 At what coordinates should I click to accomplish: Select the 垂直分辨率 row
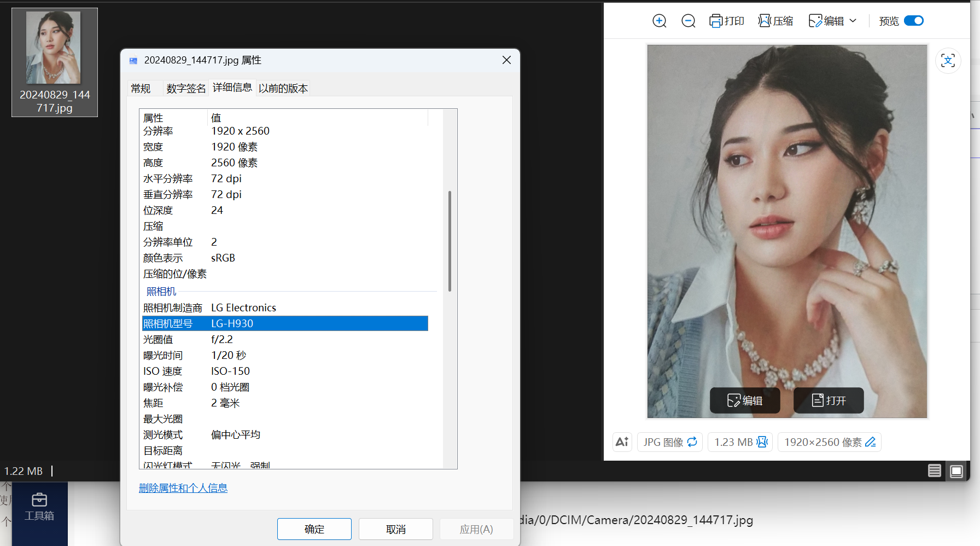coord(284,195)
